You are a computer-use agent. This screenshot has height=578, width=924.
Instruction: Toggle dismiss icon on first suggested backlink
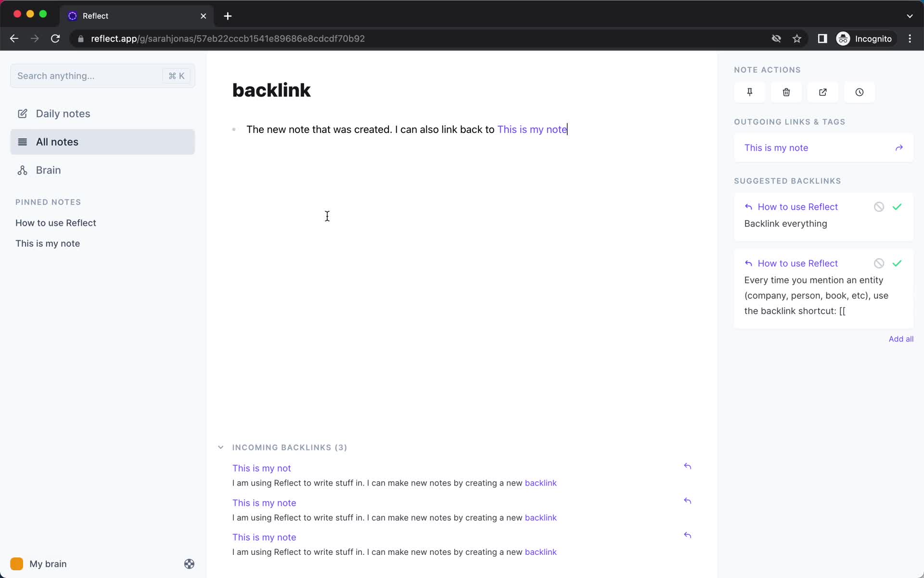[x=879, y=207]
